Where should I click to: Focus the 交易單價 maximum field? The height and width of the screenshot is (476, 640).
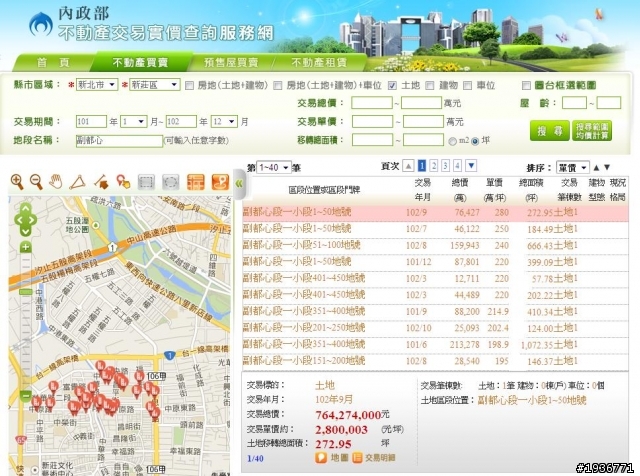[x=423, y=122]
